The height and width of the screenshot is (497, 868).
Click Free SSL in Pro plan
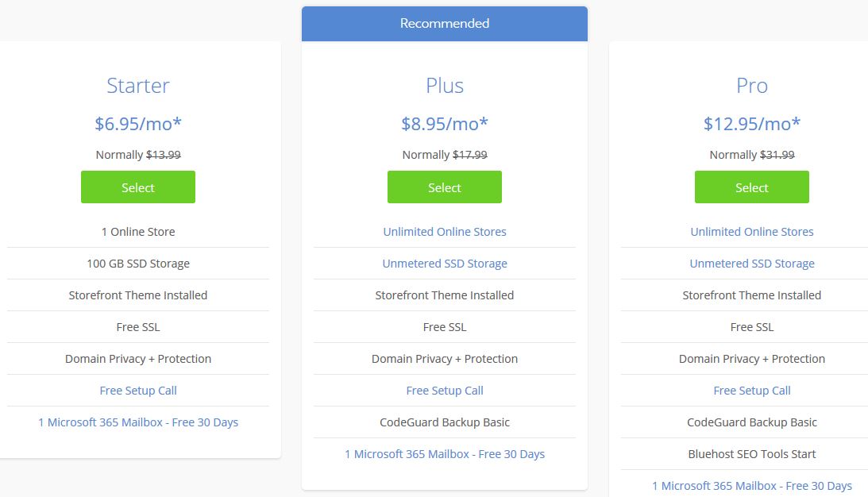[752, 327]
